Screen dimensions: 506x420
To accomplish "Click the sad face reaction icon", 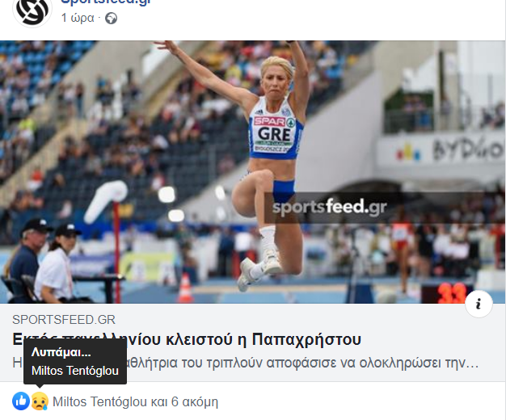I will [x=40, y=401].
